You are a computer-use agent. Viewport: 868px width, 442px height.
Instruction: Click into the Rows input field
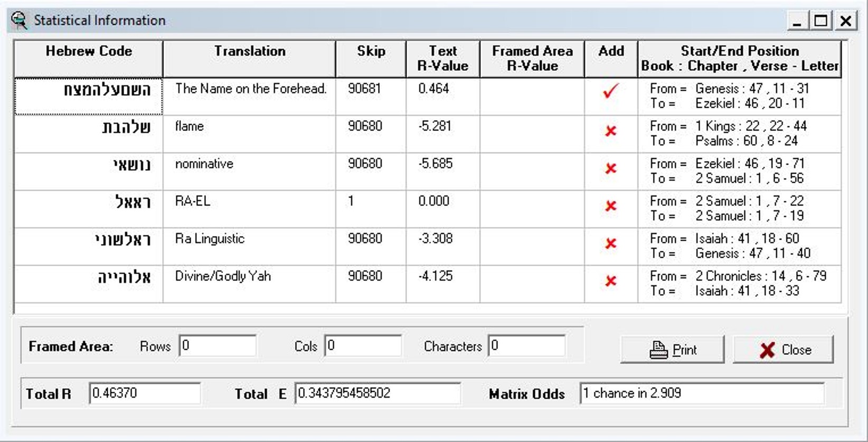(x=218, y=346)
